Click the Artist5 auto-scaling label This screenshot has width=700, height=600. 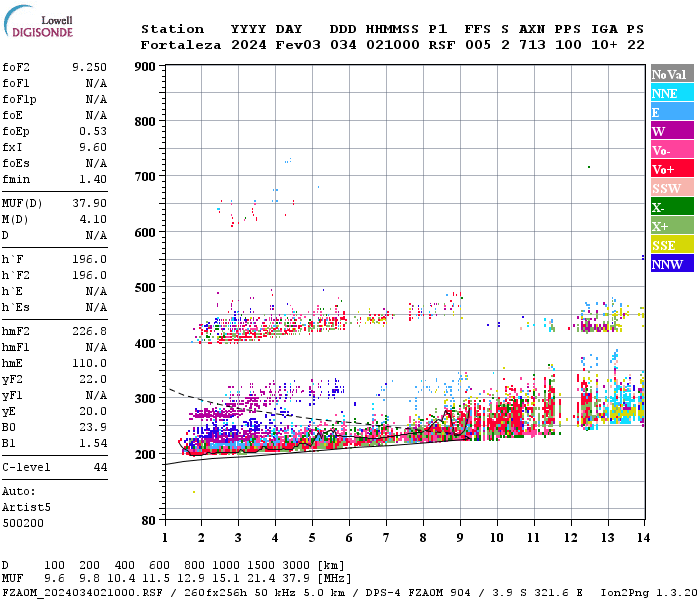(26, 508)
